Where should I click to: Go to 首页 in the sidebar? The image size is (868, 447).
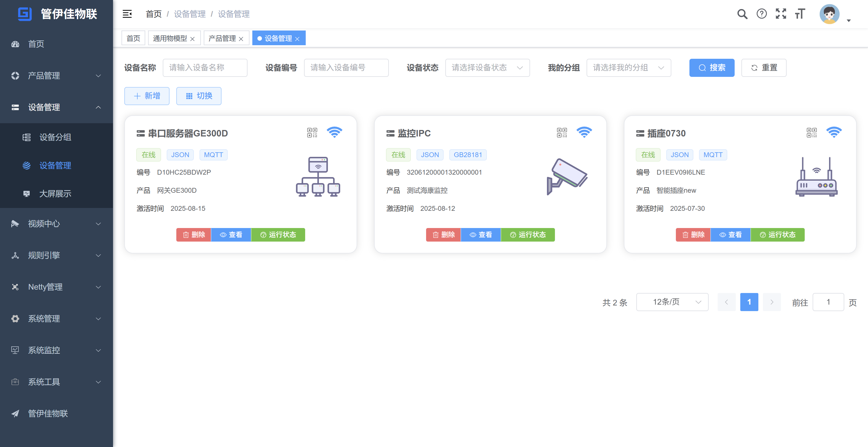point(56,44)
